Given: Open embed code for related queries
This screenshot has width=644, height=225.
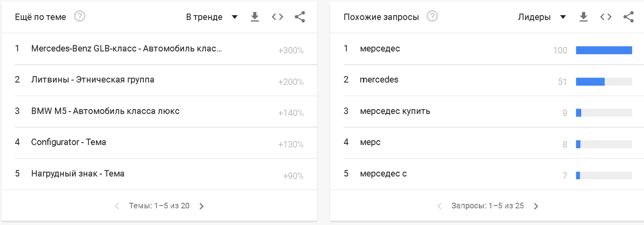Looking at the screenshot, I should tap(606, 17).
